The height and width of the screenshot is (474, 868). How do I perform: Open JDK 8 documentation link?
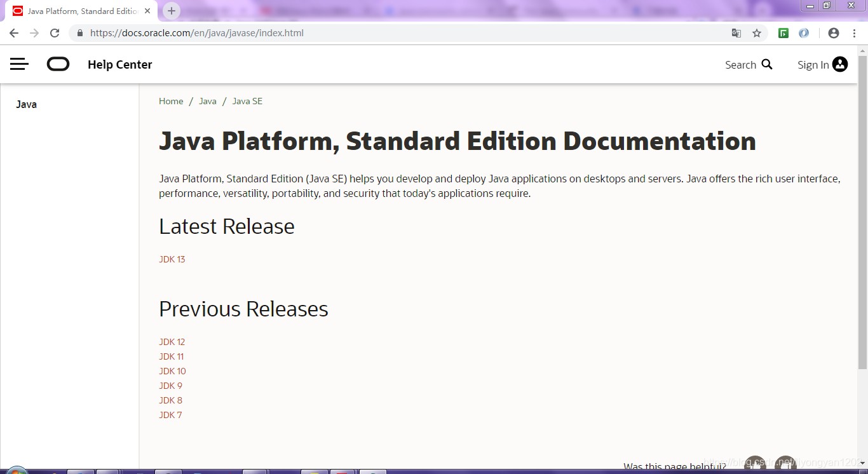[171, 400]
